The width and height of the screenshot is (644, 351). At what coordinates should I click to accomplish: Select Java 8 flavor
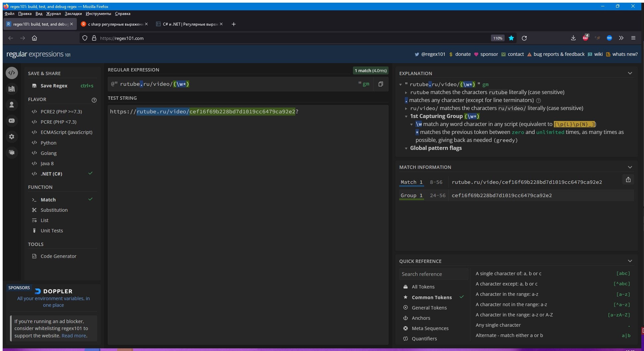pyautogui.click(x=47, y=164)
